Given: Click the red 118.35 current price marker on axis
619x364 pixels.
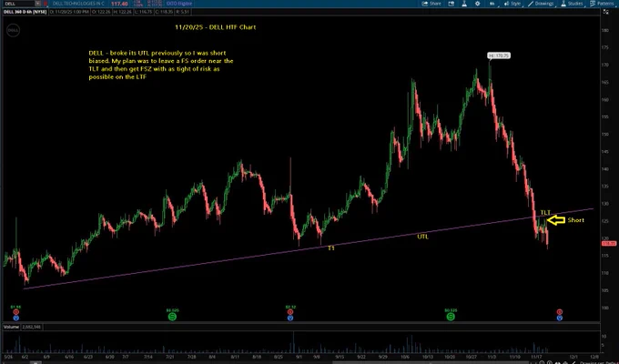Looking at the screenshot, I should [x=609, y=244].
